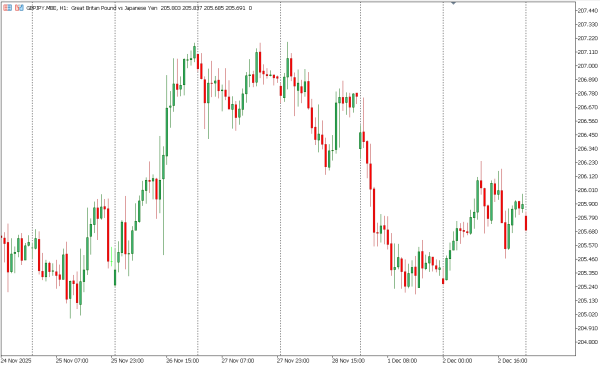Image resolution: width=600 pixels, height=366 pixels.
Task: Click the 27 Nov 23:00 time label
Action: pyautogui.click(x=293, y=361)
